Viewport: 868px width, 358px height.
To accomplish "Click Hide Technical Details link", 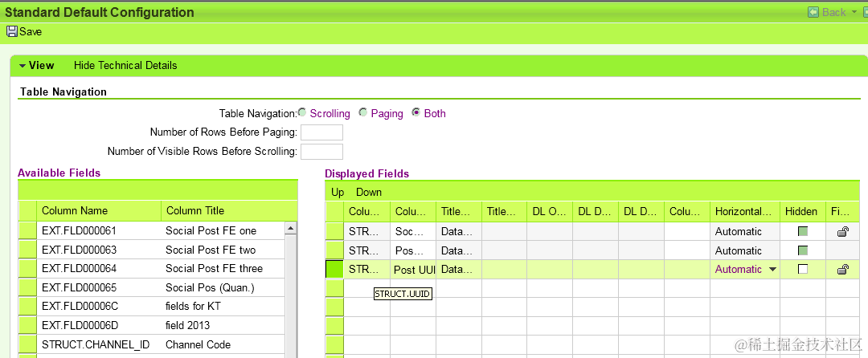I will [x=125, y=65].
